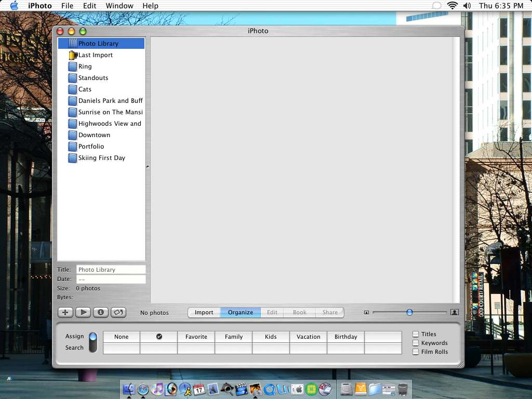Click into the Title text field

[x=111, y=270]
